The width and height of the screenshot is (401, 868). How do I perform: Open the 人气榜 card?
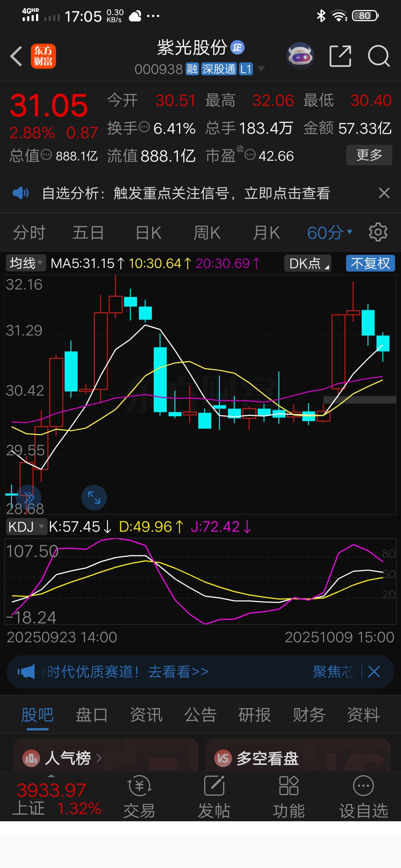106,754
